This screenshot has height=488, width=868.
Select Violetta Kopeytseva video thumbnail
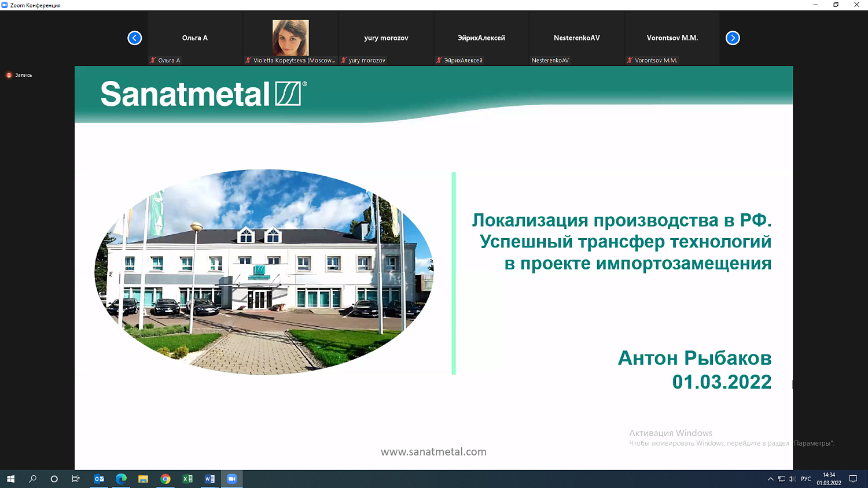pos(290,38)
